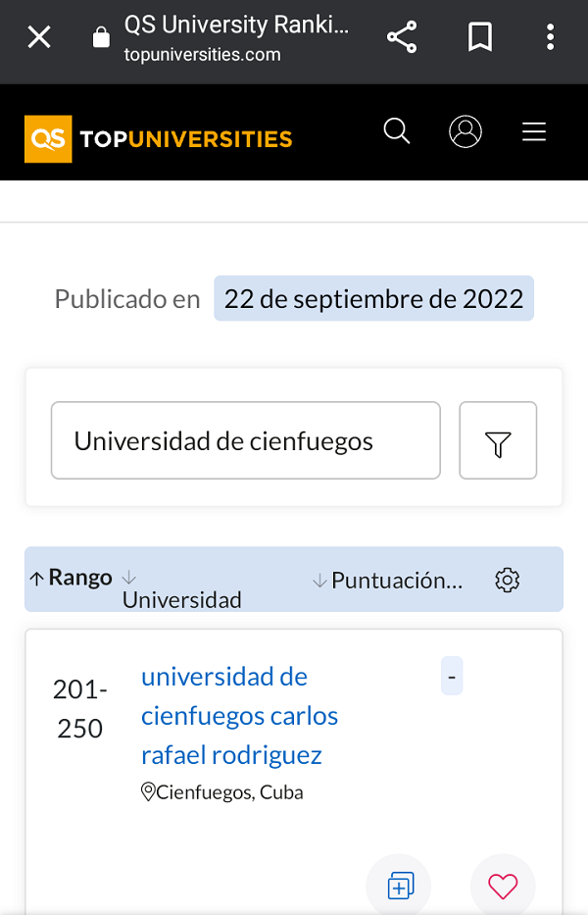Close the browser tab with X icon

[39, 37]
